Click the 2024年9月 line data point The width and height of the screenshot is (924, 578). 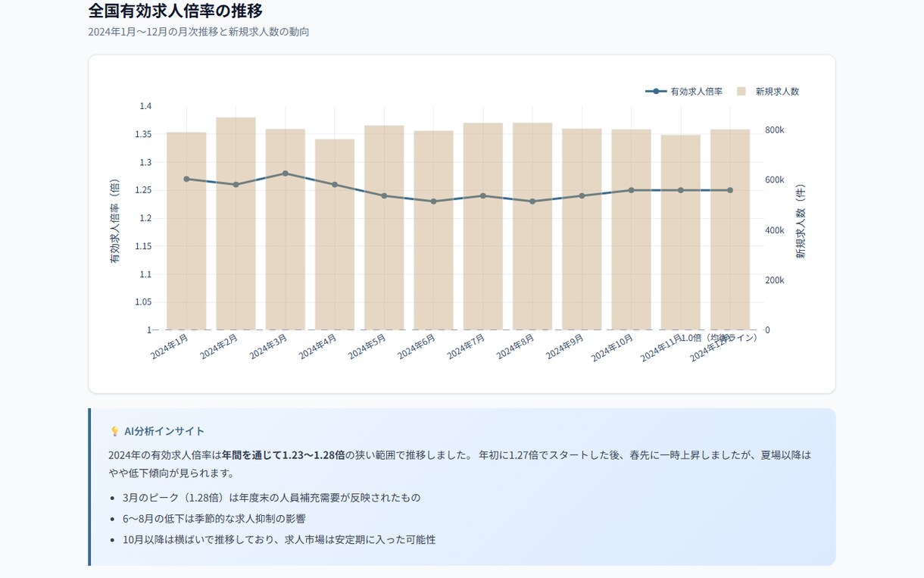(x=582, y=195)
